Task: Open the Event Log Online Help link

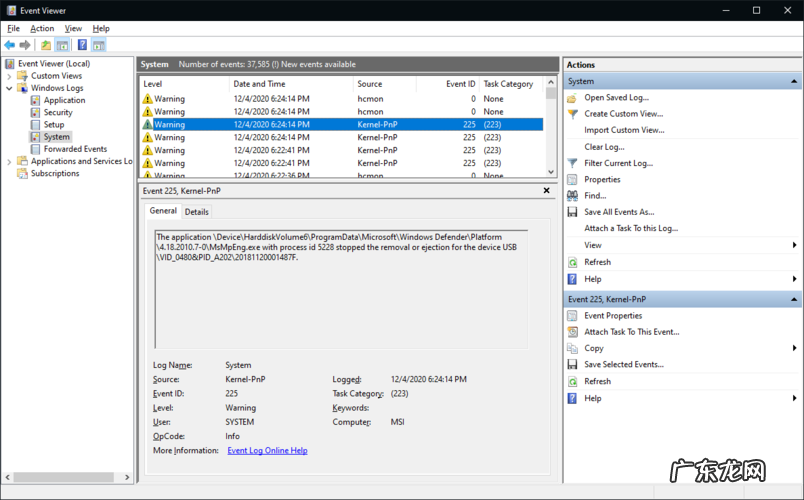Action: coord(267,451)
